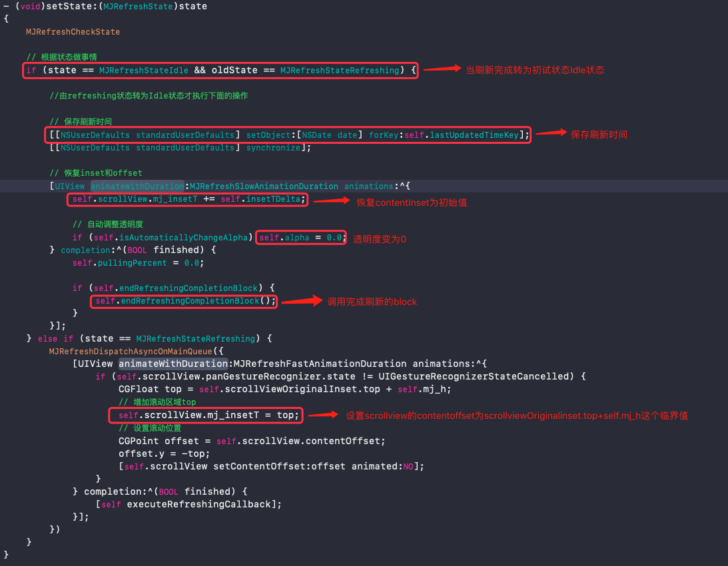Click the endRefreshingCompletionBlock() call line
Viewport: 728px width, 566px height.
185,301
